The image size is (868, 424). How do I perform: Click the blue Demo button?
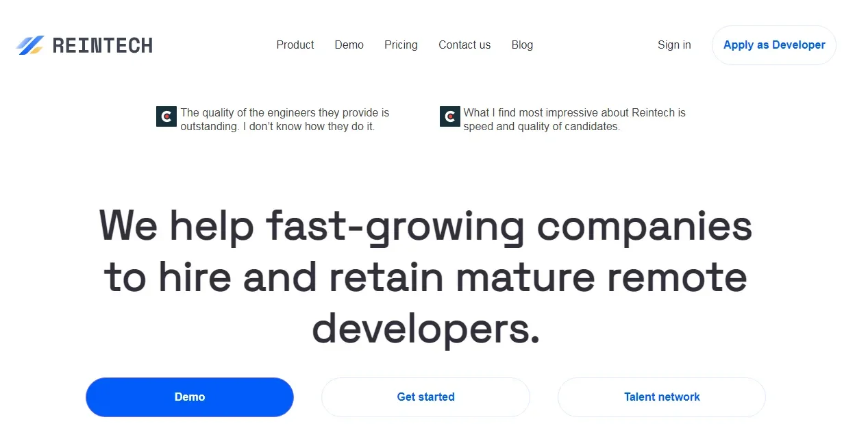[x=190, y=397]
